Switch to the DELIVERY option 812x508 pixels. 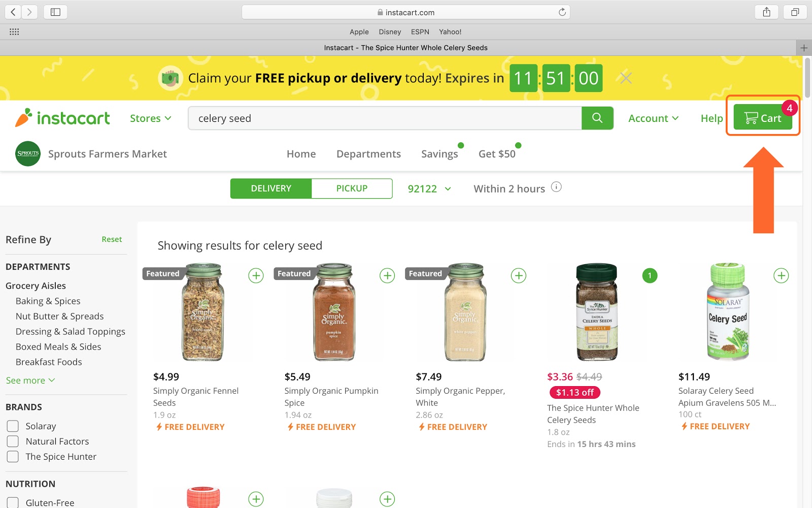click(271, 188)
